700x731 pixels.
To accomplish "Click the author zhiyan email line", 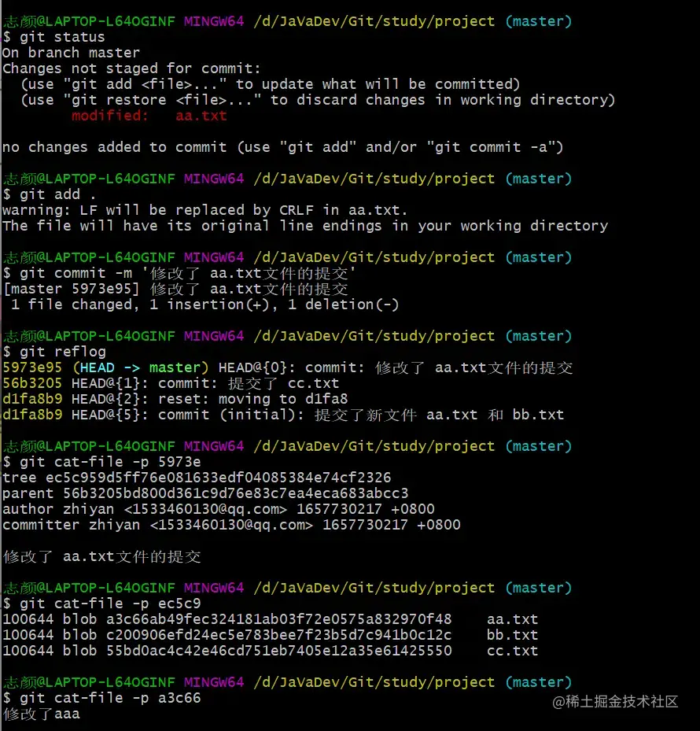I will (x=219, y=509).
